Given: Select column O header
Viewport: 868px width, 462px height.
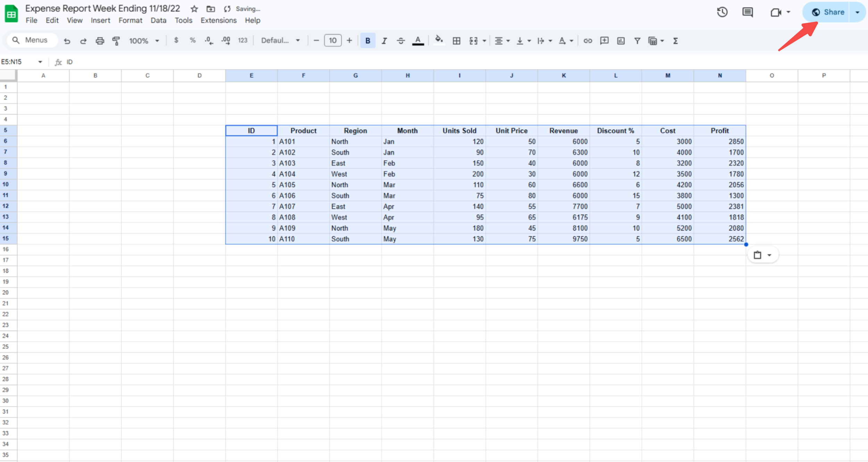Looking at the screenshot, I should [x=771, y=75].
